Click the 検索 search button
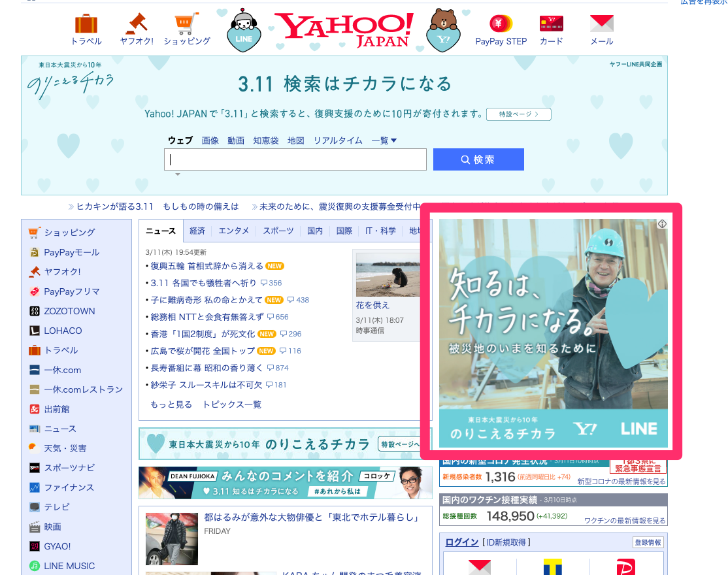This screenshot has width=728, height=575. tap(478, 159)
